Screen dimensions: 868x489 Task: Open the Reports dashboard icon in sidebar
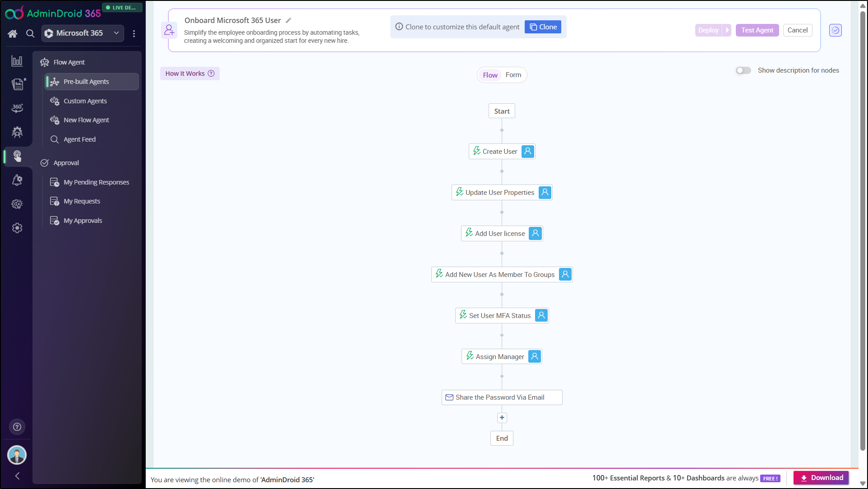point(17,60)
